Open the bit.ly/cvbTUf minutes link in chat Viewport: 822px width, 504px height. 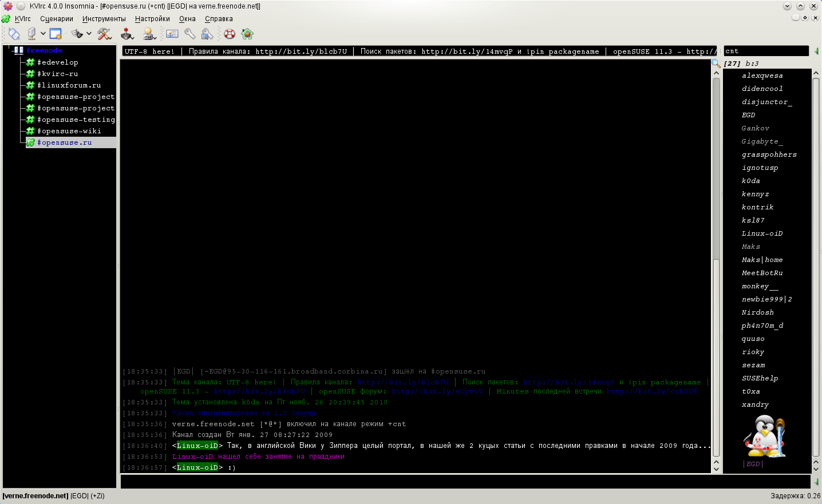coord(652,391)
